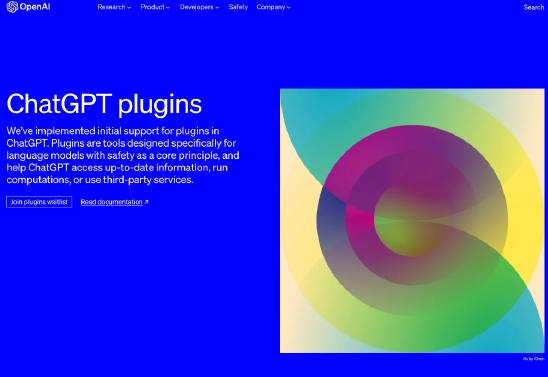Screen dimensions: 548x377
Task: Click the external arrow icon beside Read documentation
Action: click(x=146, y=202)
